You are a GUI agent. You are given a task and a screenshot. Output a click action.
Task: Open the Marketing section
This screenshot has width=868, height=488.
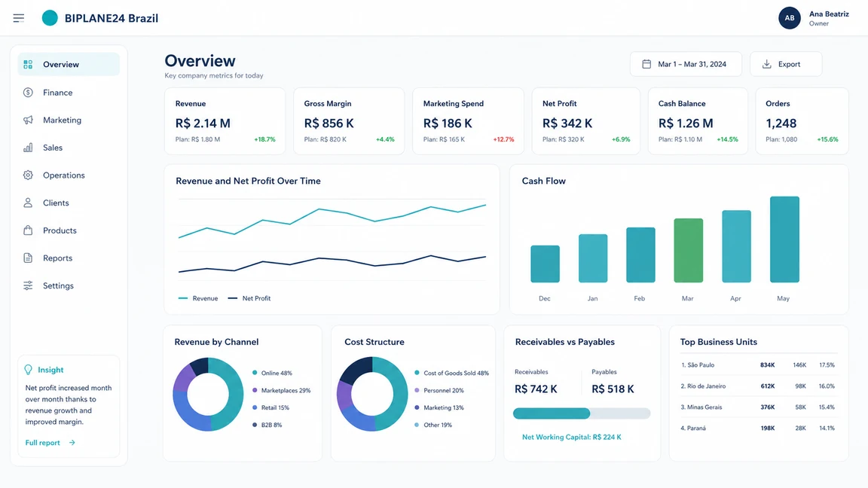pos(69,120)
